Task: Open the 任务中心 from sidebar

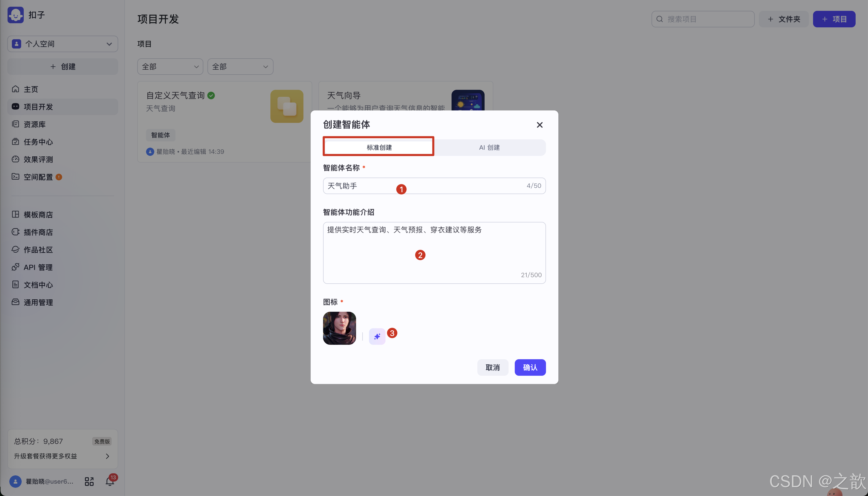Action: click(38, 142)
